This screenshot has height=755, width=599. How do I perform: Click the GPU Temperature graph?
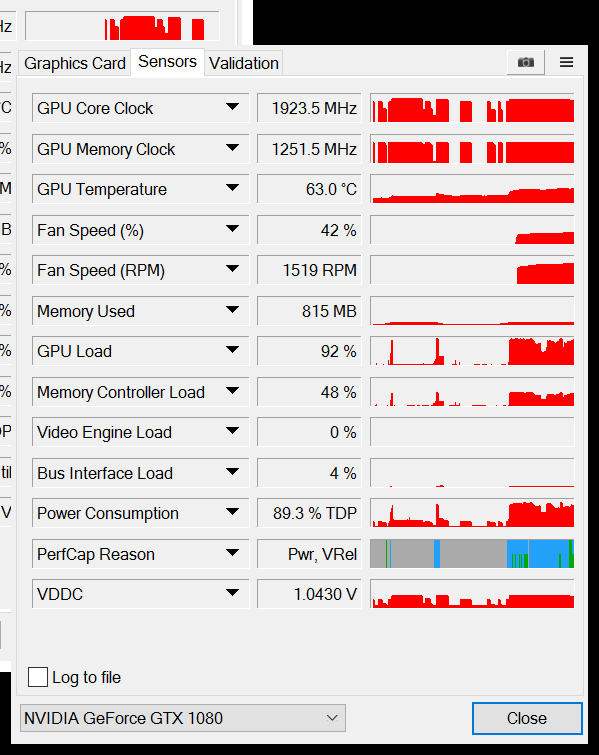point(472,189)
